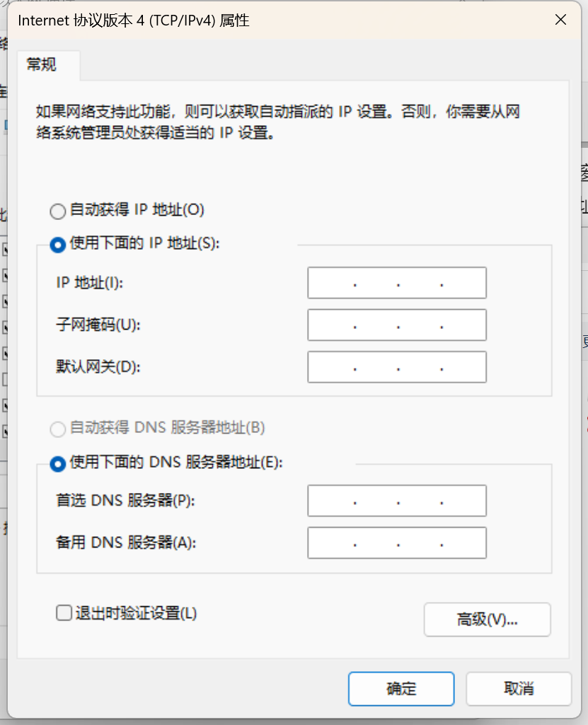Click last octet of 子网掩码 field
588x725 pixels.
tap(463, 325)
